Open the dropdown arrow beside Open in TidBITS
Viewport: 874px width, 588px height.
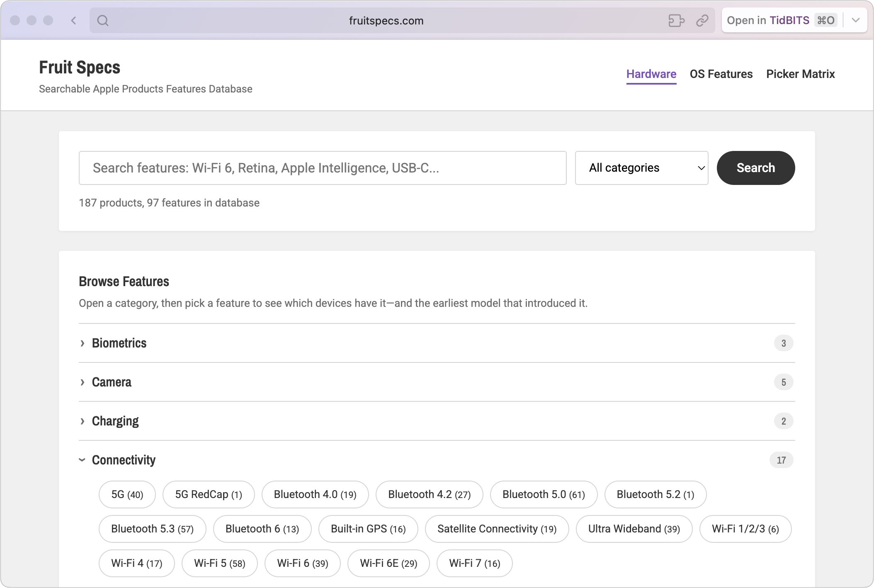pos(856,20)
